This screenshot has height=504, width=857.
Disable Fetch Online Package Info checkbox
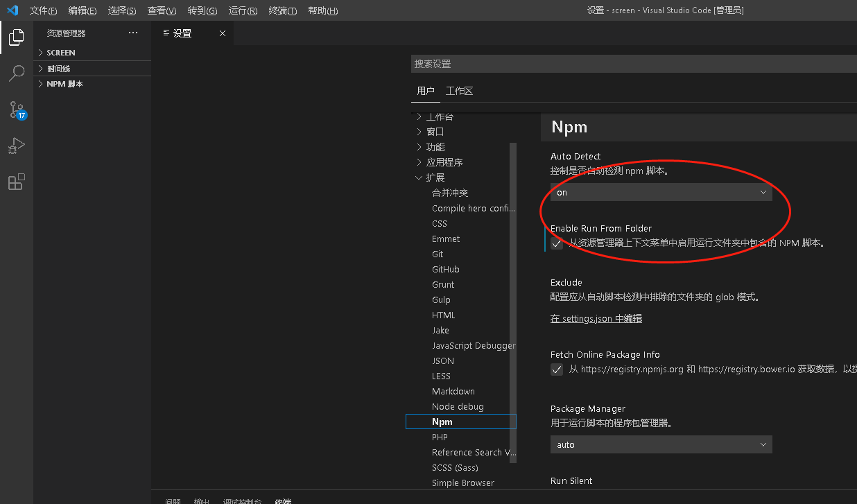pos(556,370)
